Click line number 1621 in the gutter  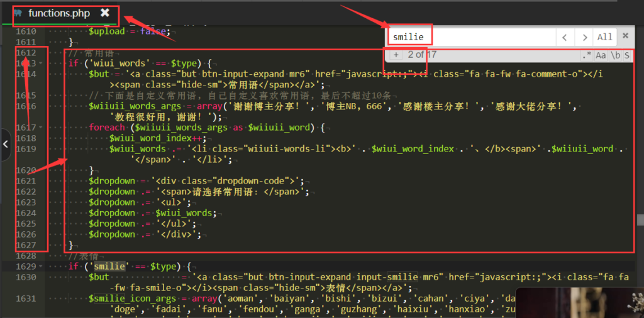[x=26, y=181]
